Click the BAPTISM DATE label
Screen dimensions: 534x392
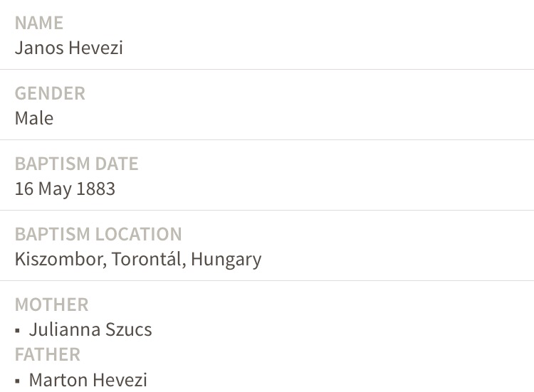(76, 164)
